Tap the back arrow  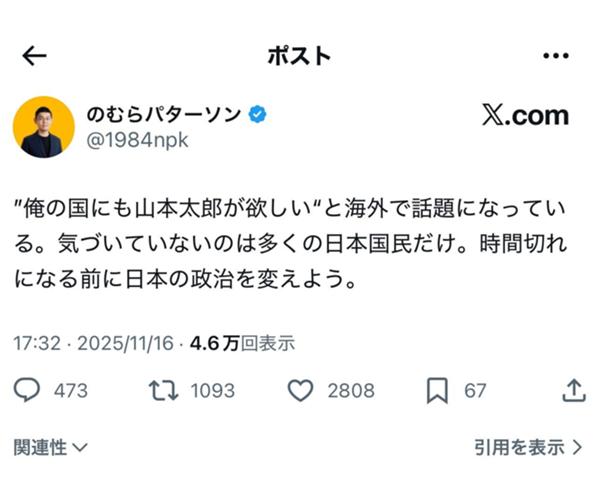[x=34, y=56]
